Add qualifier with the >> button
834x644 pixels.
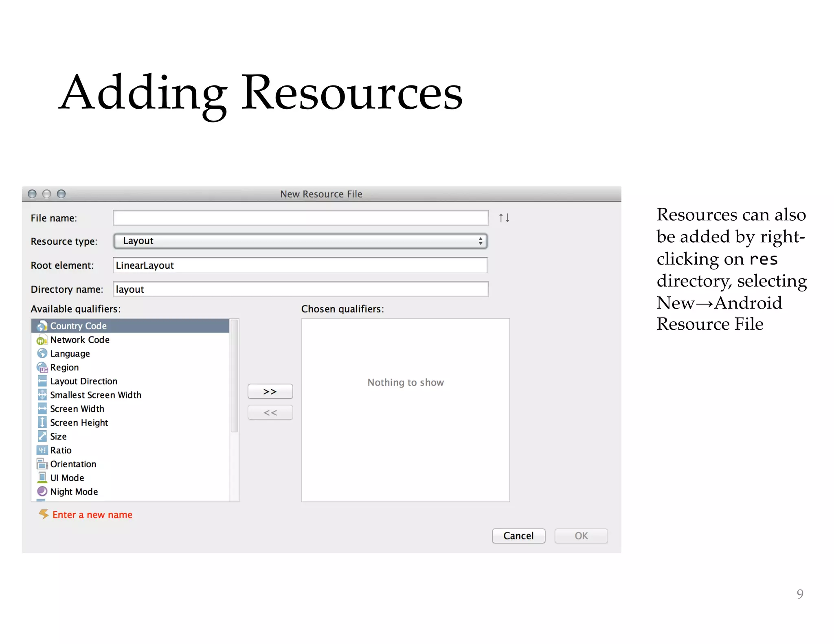pos(270,391)
